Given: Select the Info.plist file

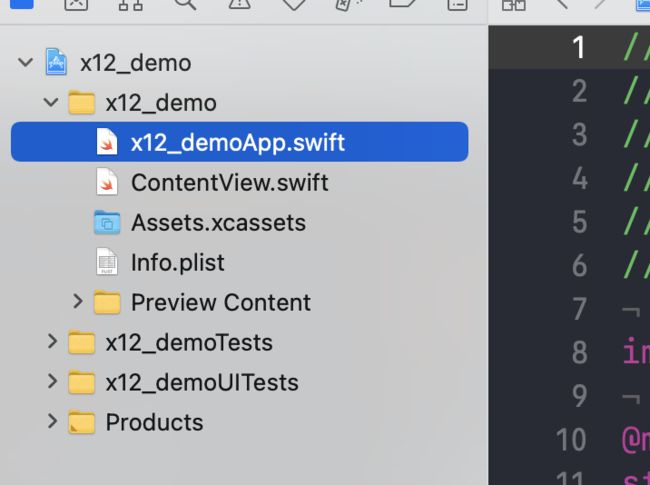Looking at the screenshot, I should click(240, 262).
